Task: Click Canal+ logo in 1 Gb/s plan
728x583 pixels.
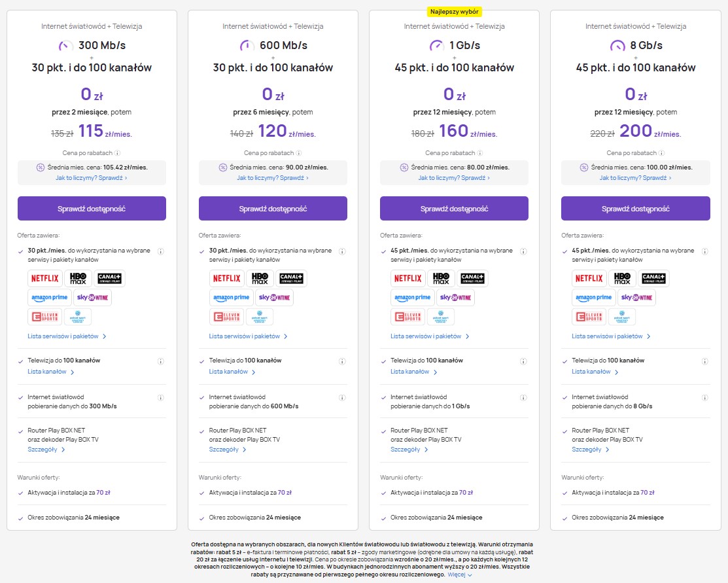Action: coord(472,278)
